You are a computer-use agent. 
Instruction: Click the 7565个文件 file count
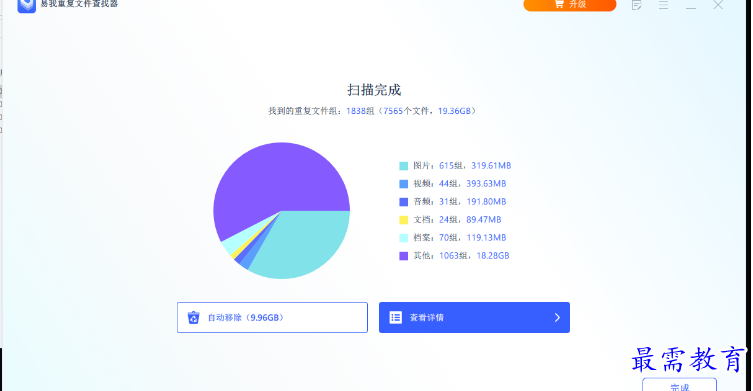tap(406, 111)
